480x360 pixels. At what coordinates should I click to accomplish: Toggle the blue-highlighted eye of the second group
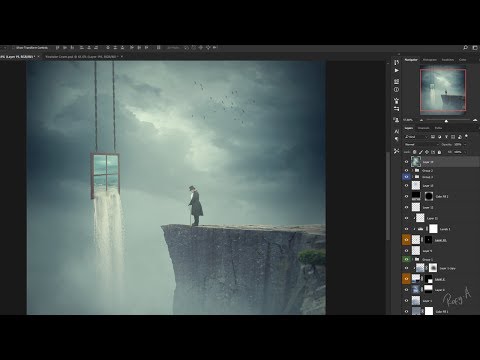click(x=406, y=177)
